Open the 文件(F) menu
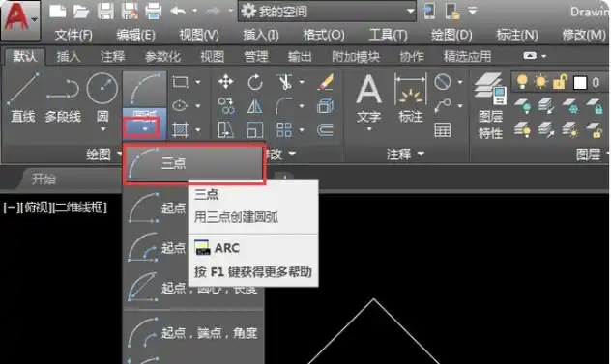 tap(73, 36)
